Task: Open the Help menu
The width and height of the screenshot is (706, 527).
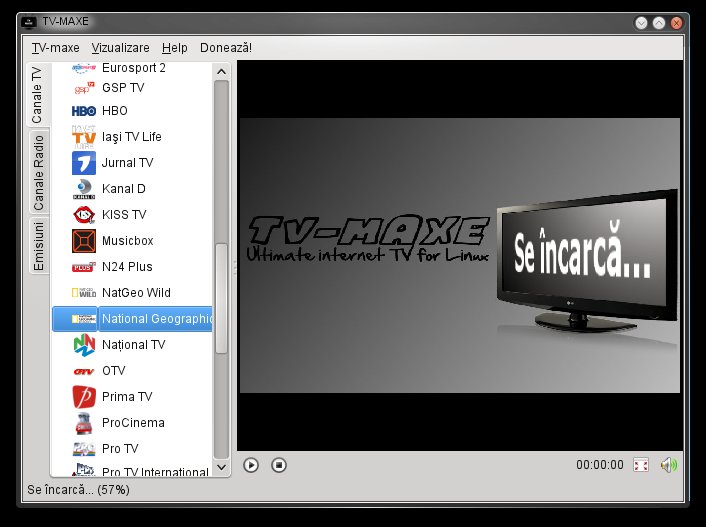Action: click(x=175, y=48)
